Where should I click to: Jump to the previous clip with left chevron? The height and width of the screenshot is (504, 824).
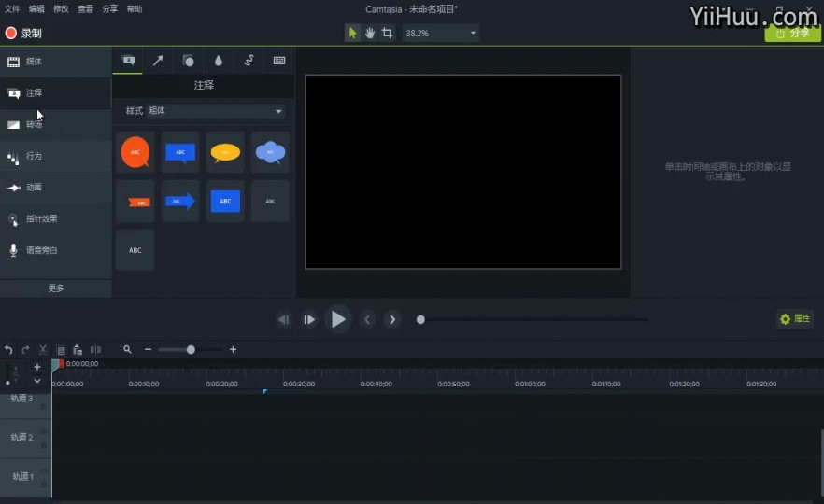click(367, 320)
